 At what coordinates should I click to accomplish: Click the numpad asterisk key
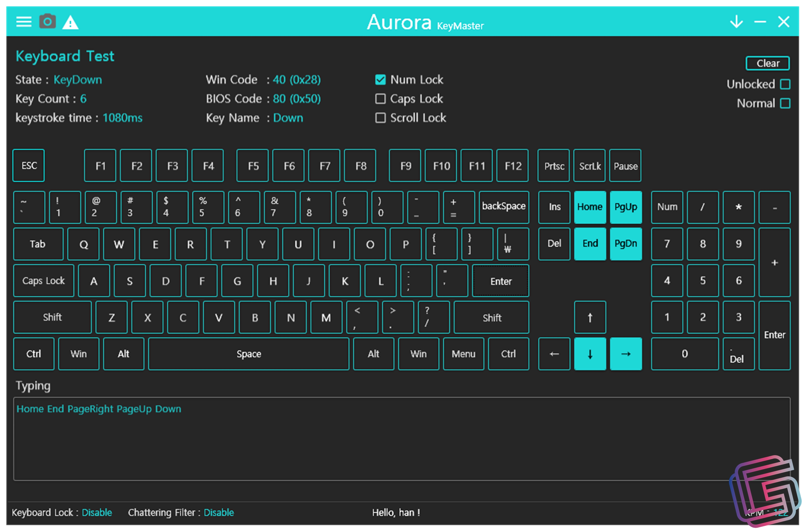(738, 207)
